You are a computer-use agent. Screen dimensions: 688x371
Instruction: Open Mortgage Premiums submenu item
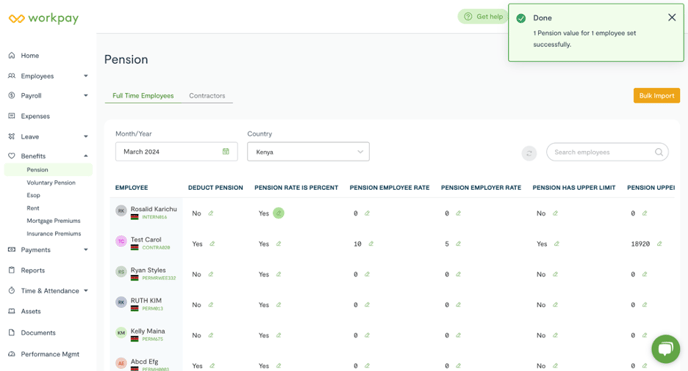(x=54, y=221)
